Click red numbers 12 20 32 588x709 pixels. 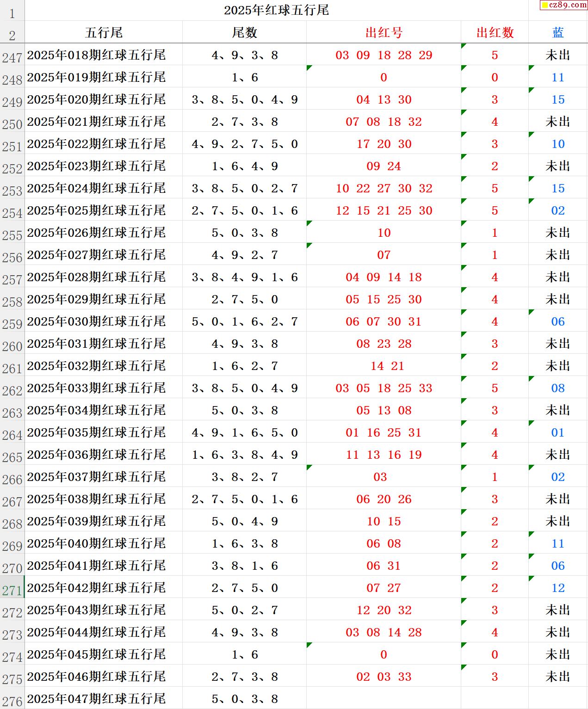coord(384,610)
